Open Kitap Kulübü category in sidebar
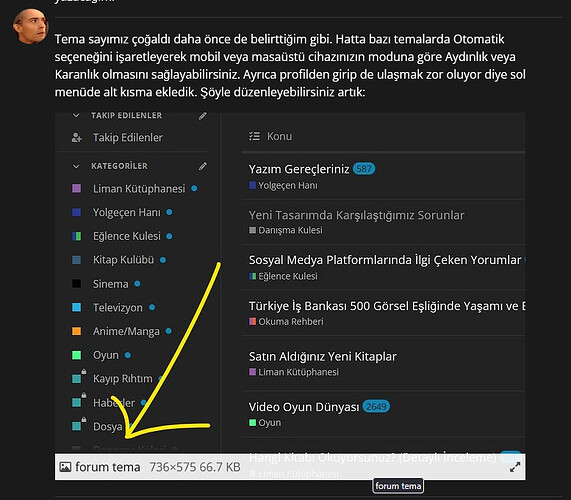The height and width of the screenshot is (500, 571). tap(123, 260)
